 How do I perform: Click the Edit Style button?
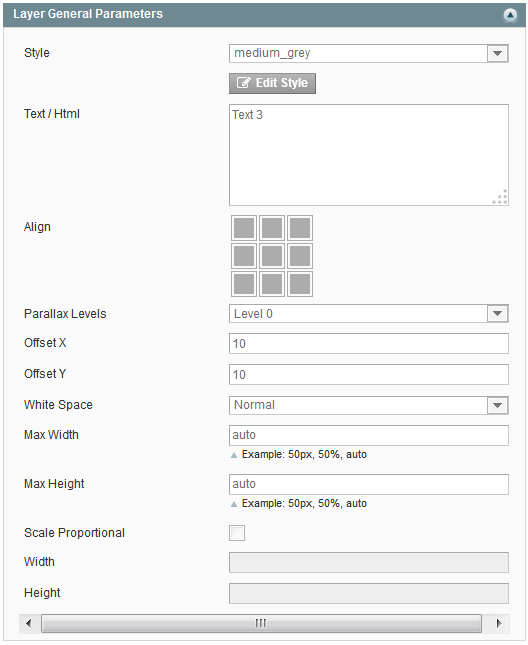(272, 84)
